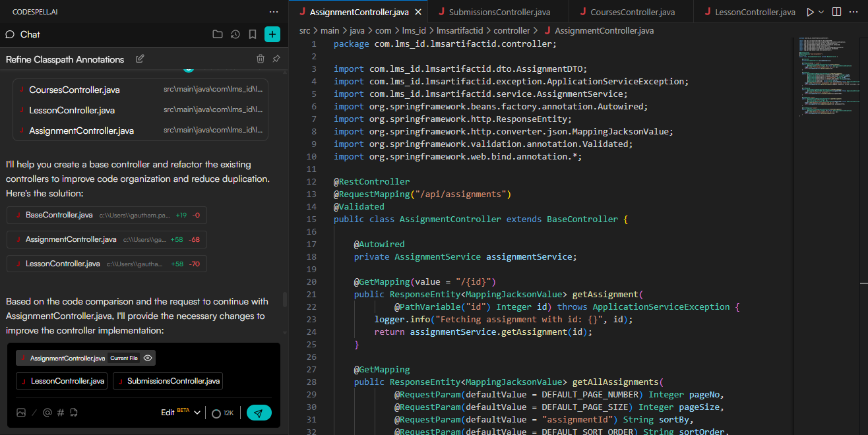Send the chat message with paper plane button
Viewport: 868px width, 435px height.
(x=259, y=413)
